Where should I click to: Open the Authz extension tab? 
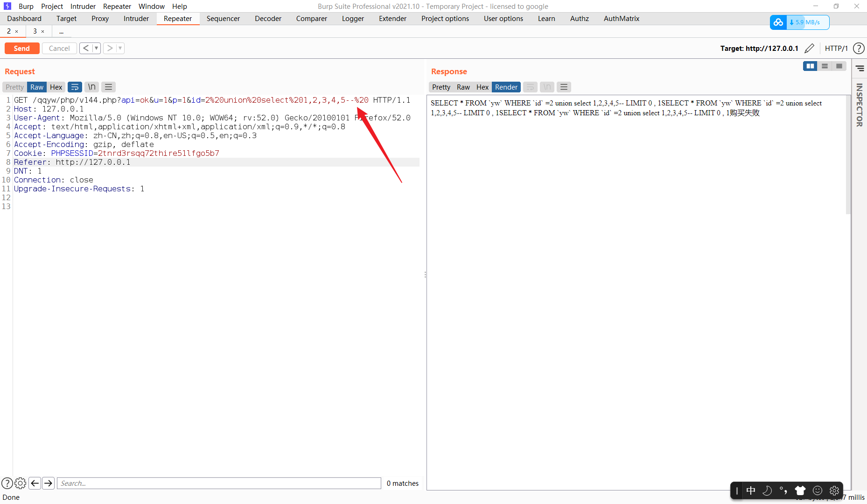(580, 19)
